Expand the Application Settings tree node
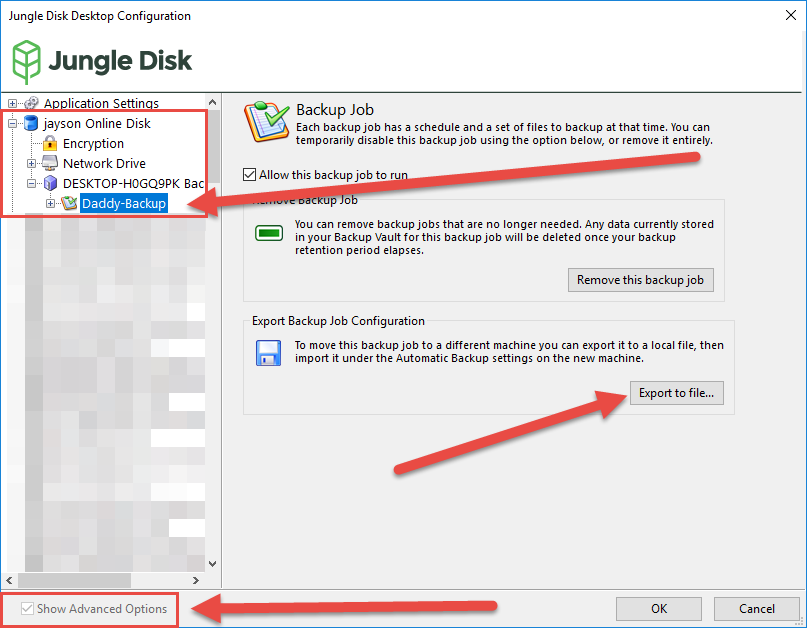 click(12, 103)
